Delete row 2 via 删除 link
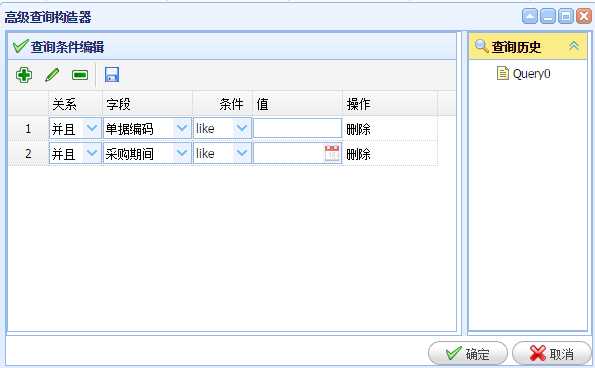This screenshot has width=595, height=368. point(358,154)
